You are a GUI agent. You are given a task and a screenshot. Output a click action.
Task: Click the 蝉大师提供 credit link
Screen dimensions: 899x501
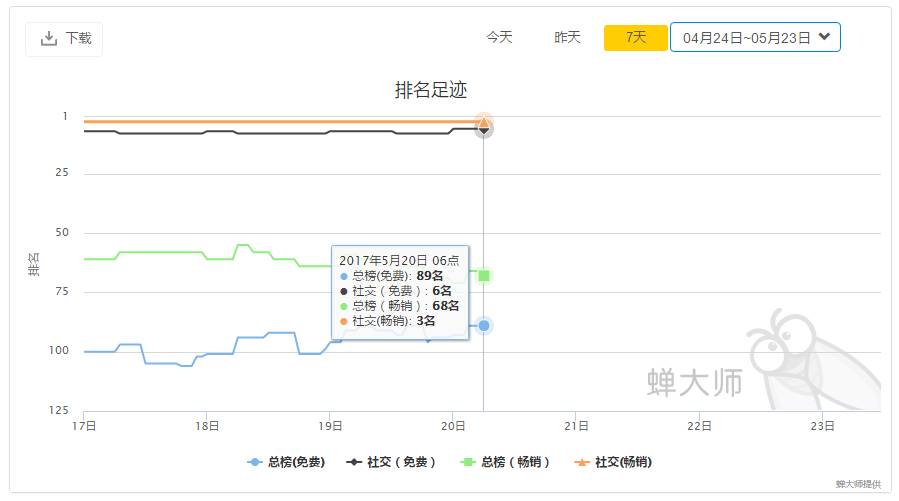[858, 484]
